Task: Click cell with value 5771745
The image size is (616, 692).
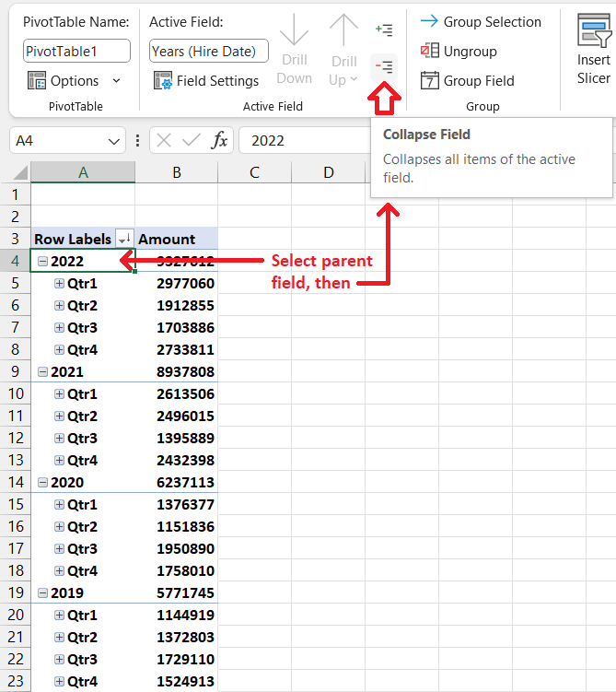Action: [177, 592]
